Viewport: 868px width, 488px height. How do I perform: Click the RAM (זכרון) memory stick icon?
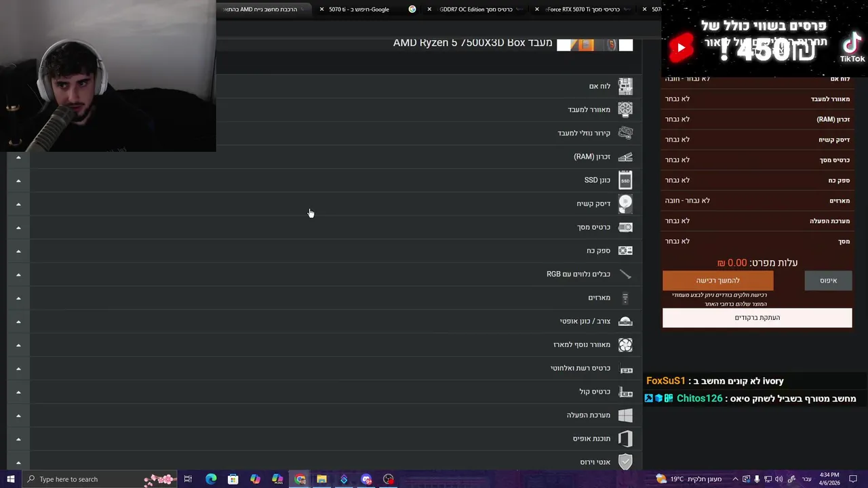pyautogui.click(x=625, y=157)
